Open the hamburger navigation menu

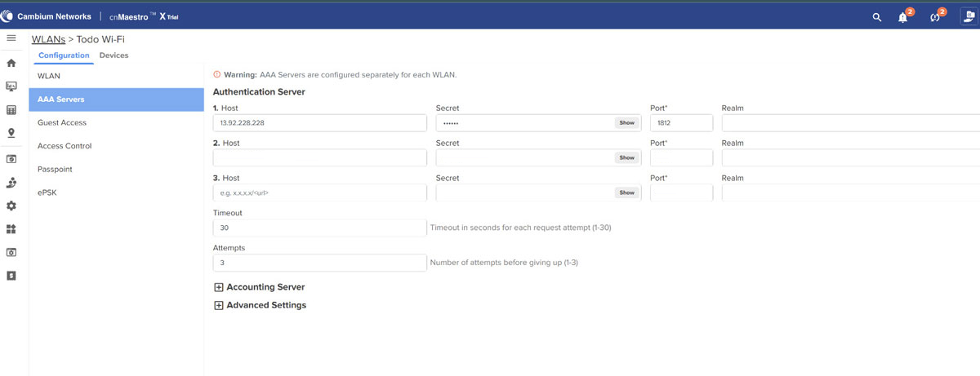pyautogui.click(x=11, y=38)
